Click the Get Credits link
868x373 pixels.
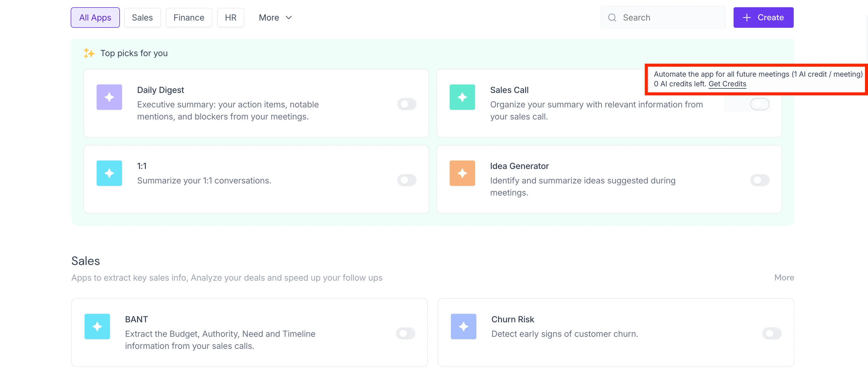coord(727,84)
